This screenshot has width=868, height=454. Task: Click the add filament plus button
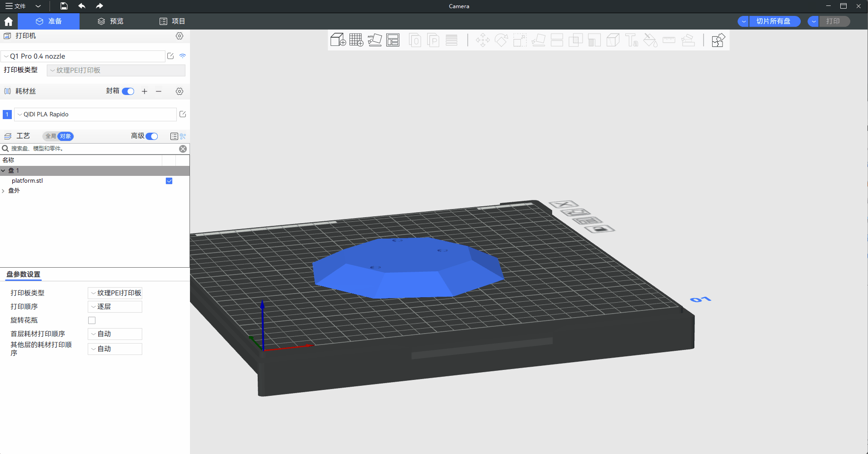[x=145, y=91]
